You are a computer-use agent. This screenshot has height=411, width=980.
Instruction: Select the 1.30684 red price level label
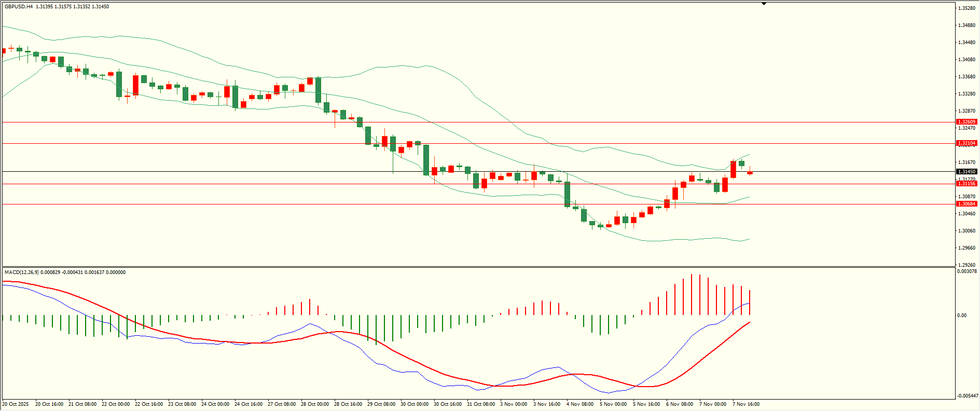pyautogui.click(x=966, y=204)
